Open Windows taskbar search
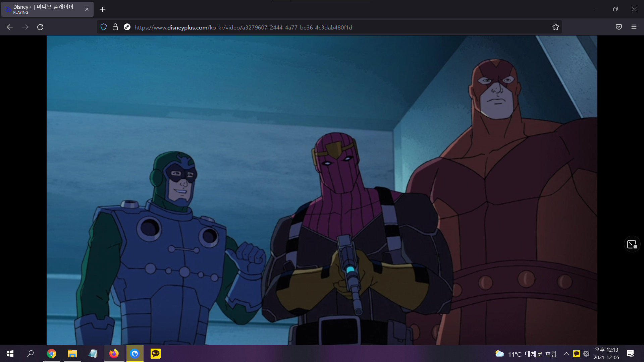644x362 pixels. pos(30,354)
